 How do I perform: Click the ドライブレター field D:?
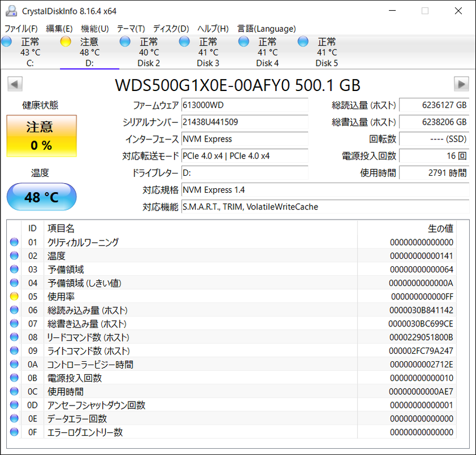coord(245,173)
